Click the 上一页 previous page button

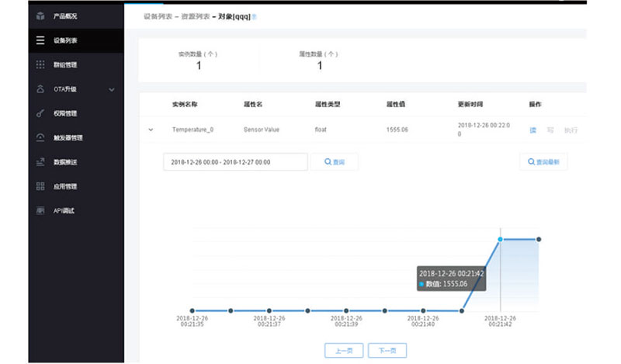pos(344,351)
